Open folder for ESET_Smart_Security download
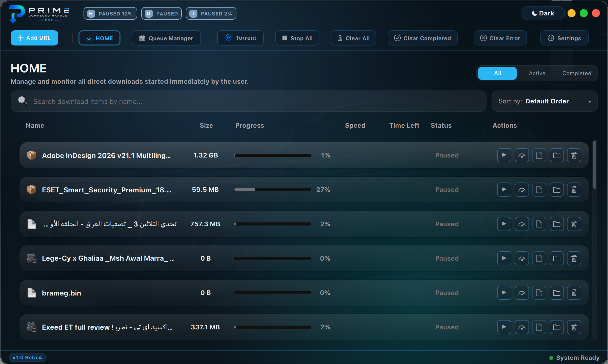The image size is (608, 364). click(x=557, y=190)
